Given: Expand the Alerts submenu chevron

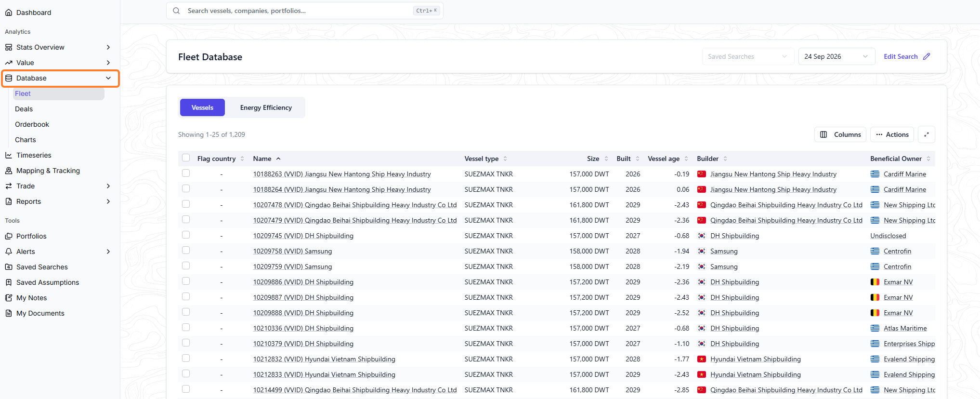Looking at the screenshot, I should 108,252.
